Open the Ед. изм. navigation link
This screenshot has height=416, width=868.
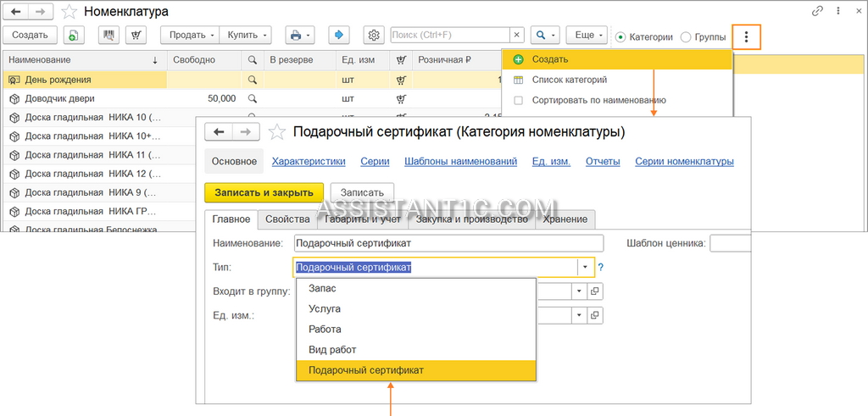click(551, 162)
